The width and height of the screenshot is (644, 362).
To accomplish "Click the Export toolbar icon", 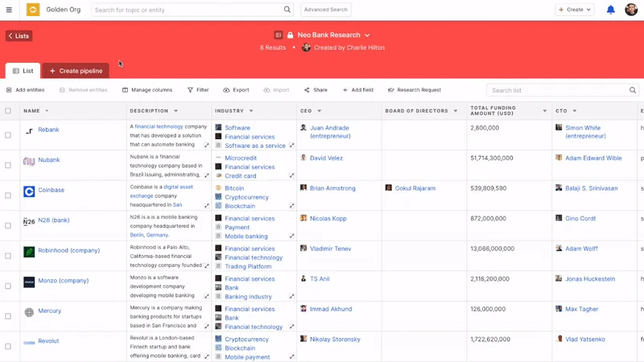I will click(227, 90).
